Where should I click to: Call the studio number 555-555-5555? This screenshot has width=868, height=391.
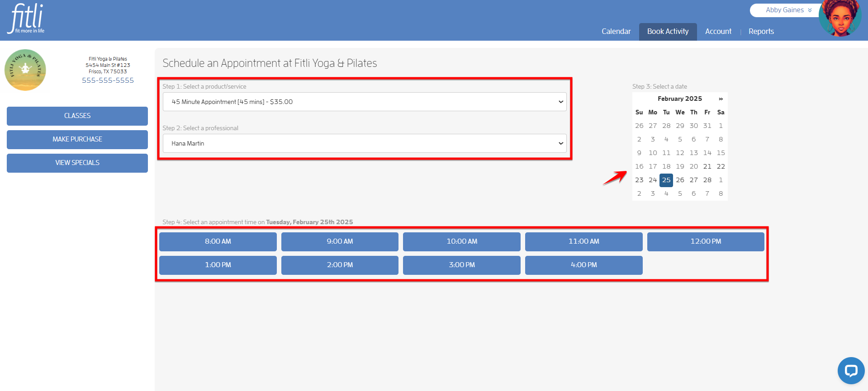coord(108,80)
